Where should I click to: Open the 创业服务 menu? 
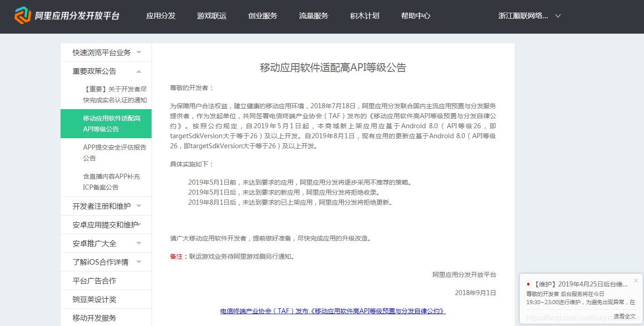(263, 15)
